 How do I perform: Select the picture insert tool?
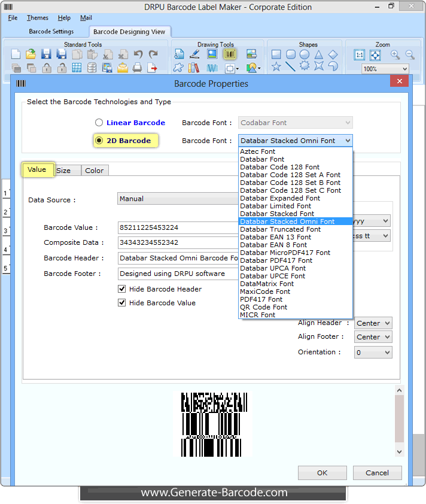(212, 54)
